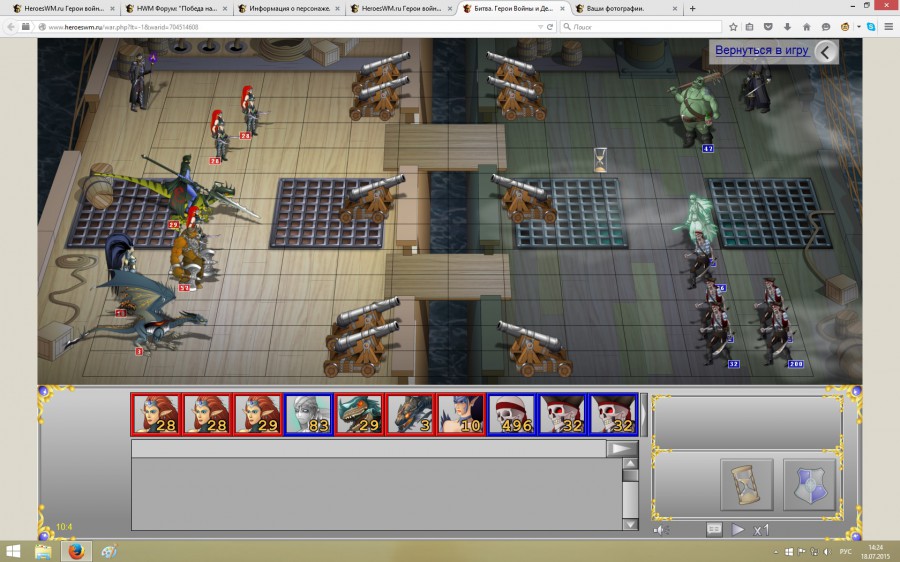The image size is (900, 562).
Task: Reload the page with refresh icon
Action: tap(549, 27)
